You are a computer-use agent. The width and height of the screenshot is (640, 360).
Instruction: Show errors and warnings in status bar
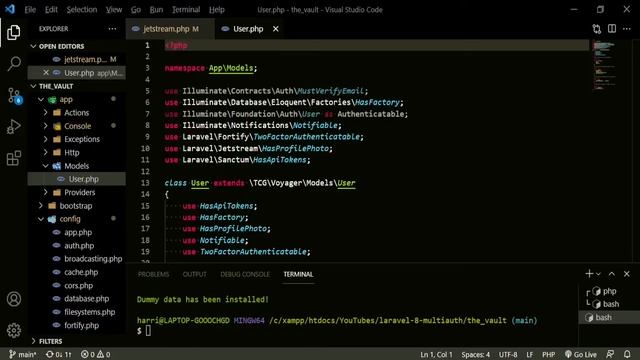click(x=96, y=354)
